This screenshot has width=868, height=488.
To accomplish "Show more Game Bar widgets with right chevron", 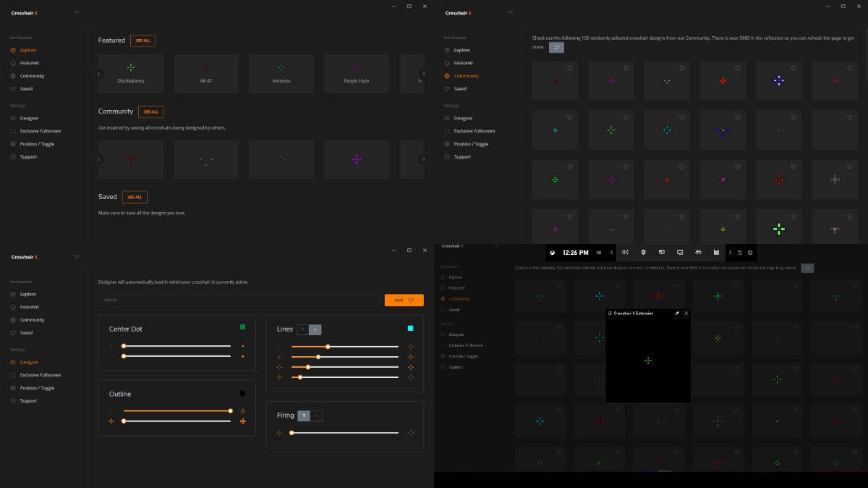I will [730, 253].
